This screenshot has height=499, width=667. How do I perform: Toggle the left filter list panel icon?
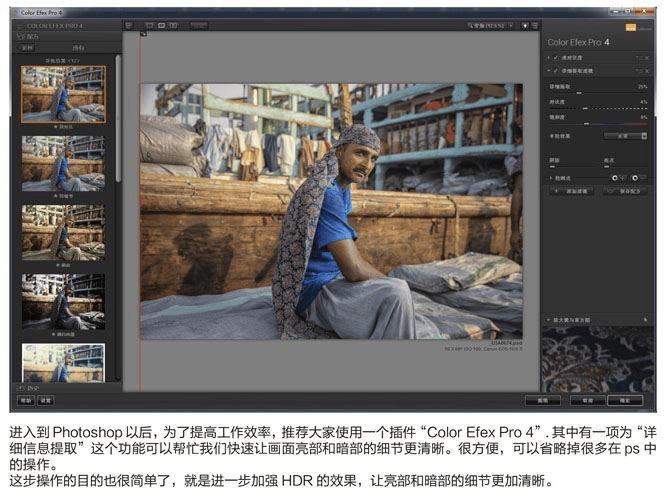[x=129, y=26]
